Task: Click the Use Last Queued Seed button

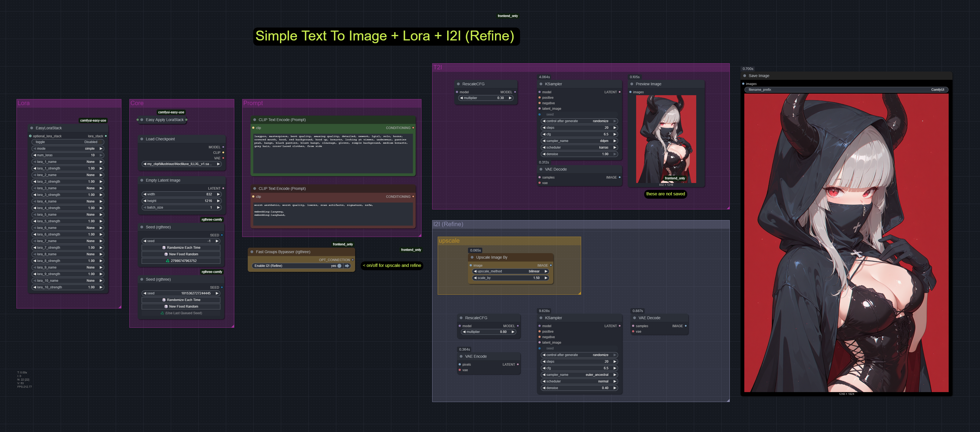Action: 181,313
